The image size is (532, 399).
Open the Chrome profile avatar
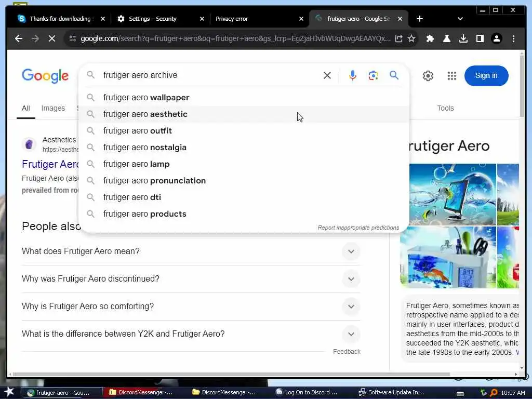coord(496,38)
